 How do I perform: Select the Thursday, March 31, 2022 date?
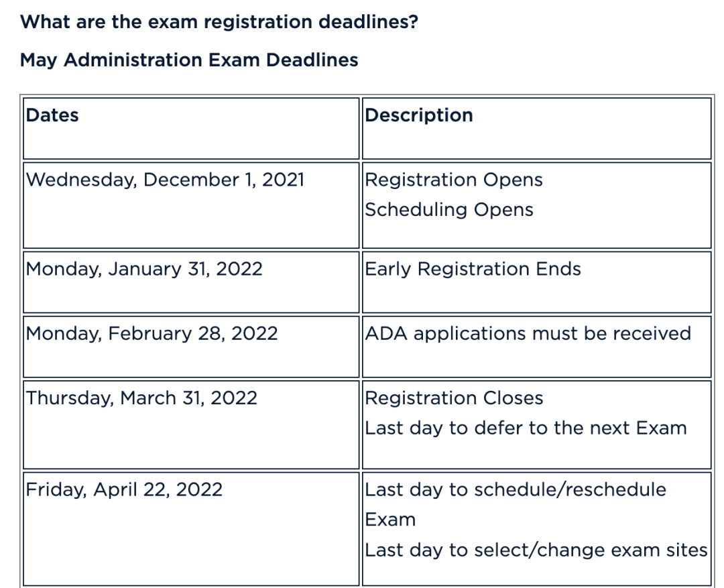[141, 398]
